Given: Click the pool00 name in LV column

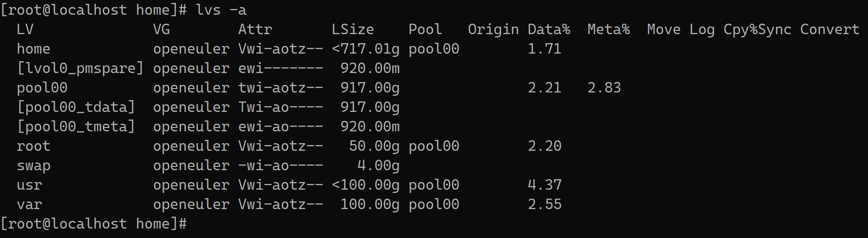Looking at the screenshot, I should [42, 88].
